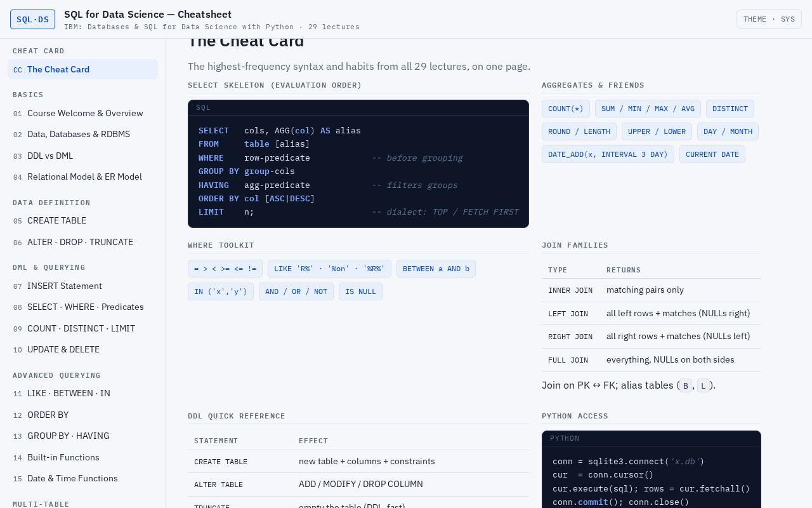Viewport: 812px width, 508px height.
Task: Click the ROUND / LENGTH chip
Action: [x=579, y=131]
